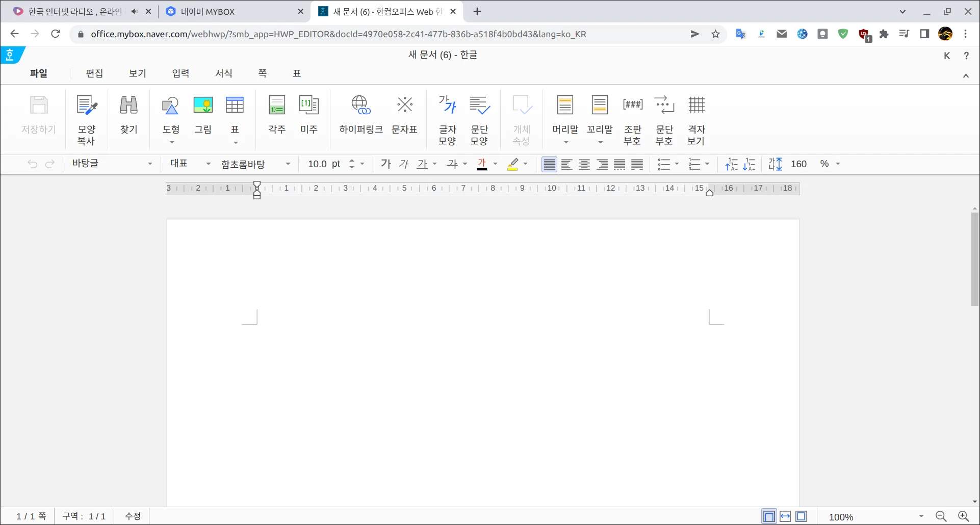
Task: Click the 꼬리말 footer icon
Action: click(600, 106)
